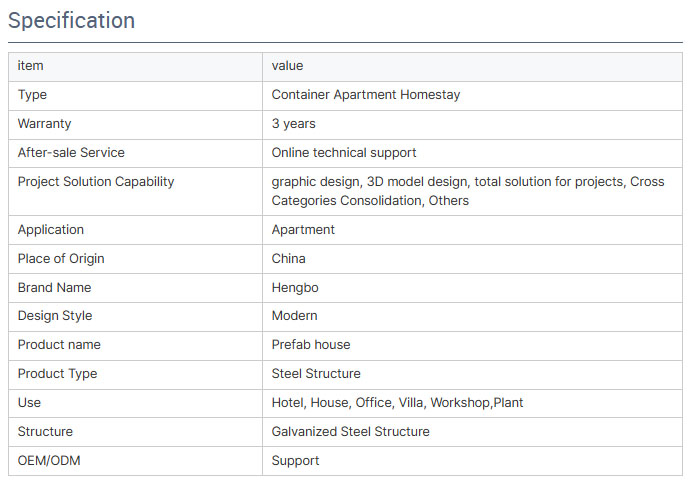Viewport: 691px width, 484px height.
Task: Click the Warranty row label
Action: 44,124
